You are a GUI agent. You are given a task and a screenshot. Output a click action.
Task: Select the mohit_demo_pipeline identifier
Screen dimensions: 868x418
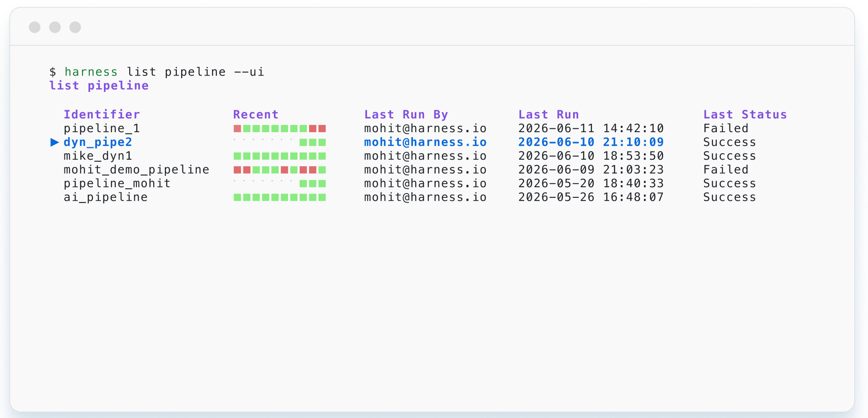tap(137, 170)
